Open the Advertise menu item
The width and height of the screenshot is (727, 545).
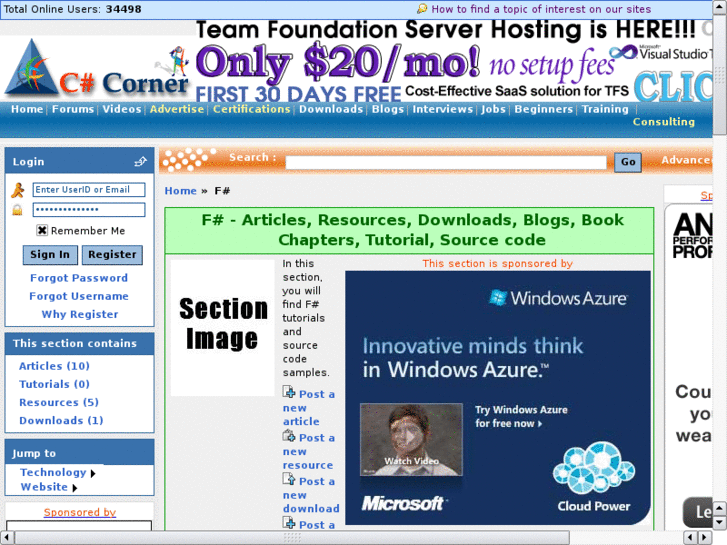pyautogui.click(x=177, y=109)
